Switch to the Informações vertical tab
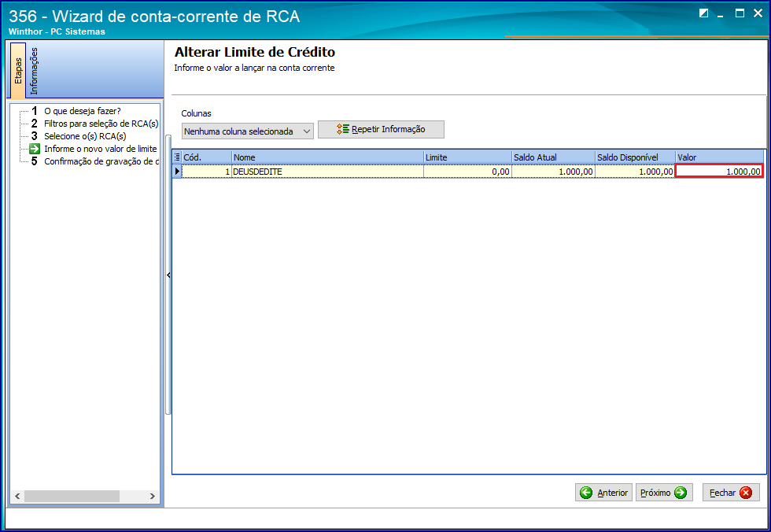Image resolution: width=771 pixels, height=532 pixels. 33,71
